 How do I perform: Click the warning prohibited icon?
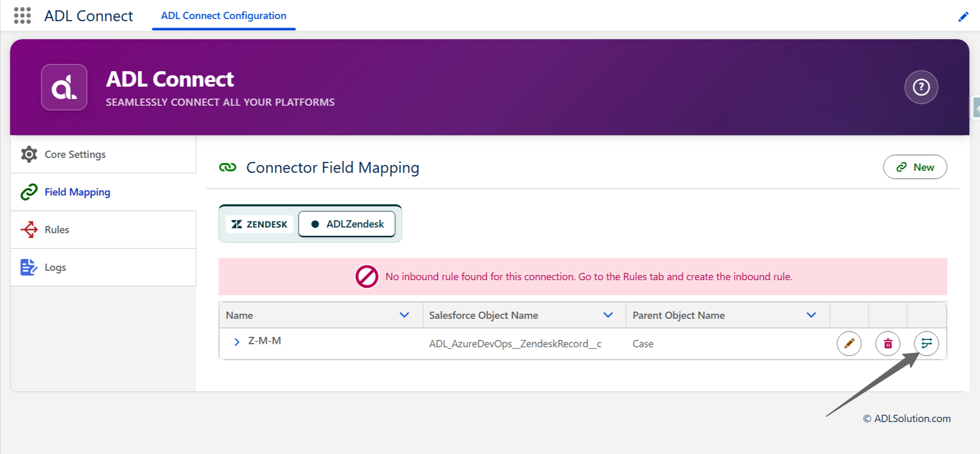367,277
